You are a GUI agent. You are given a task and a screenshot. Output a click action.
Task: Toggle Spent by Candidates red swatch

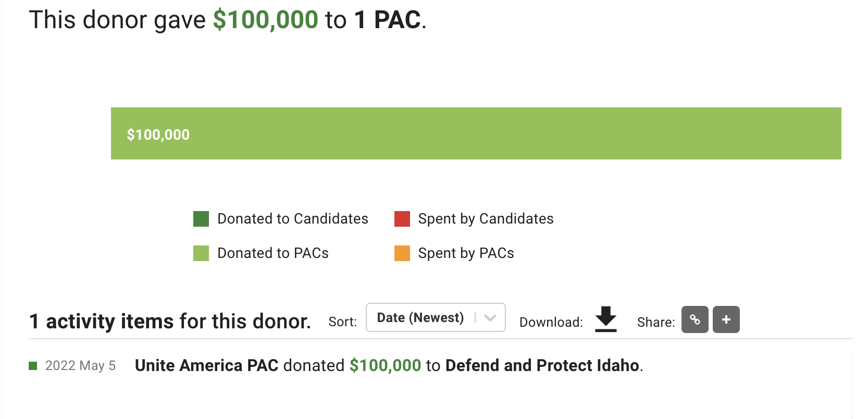click(402, 219)
